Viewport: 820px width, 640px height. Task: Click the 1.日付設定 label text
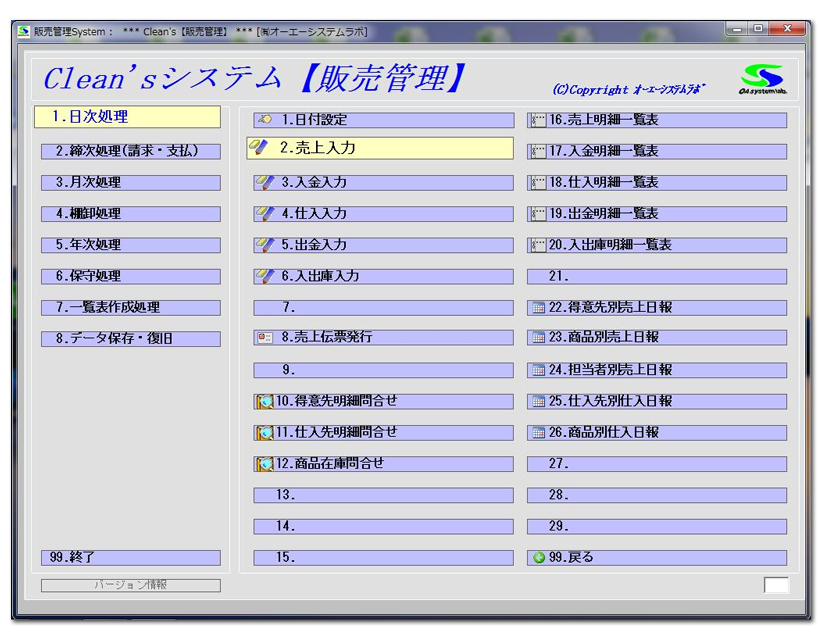[x=314, y=120]
